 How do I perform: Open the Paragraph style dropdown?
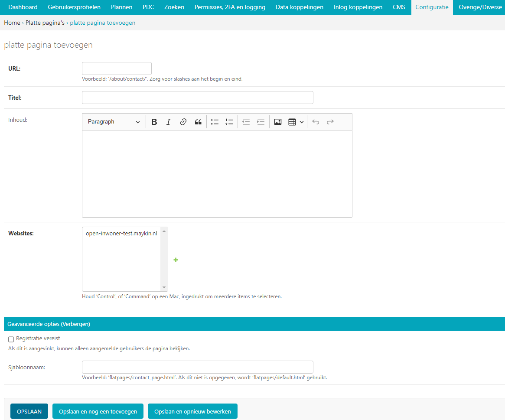click(114, 122)
